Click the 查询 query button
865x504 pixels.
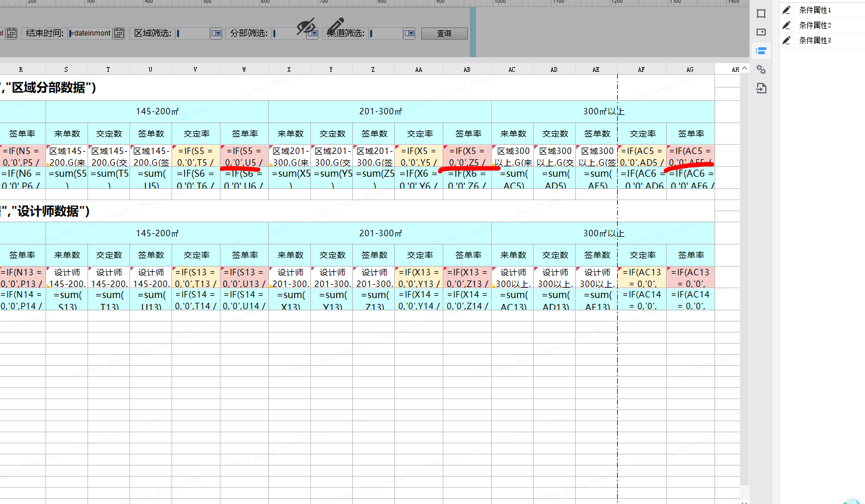444,33
